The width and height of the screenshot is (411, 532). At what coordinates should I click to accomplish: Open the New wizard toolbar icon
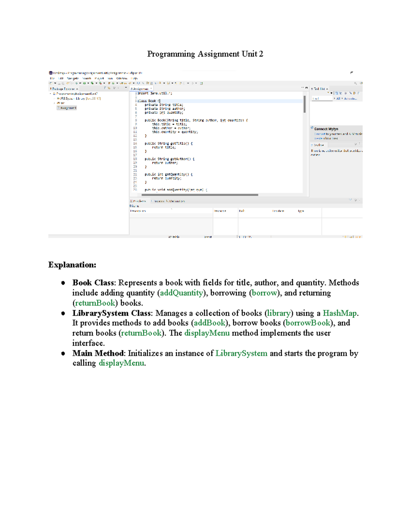[x=51, y=83]
